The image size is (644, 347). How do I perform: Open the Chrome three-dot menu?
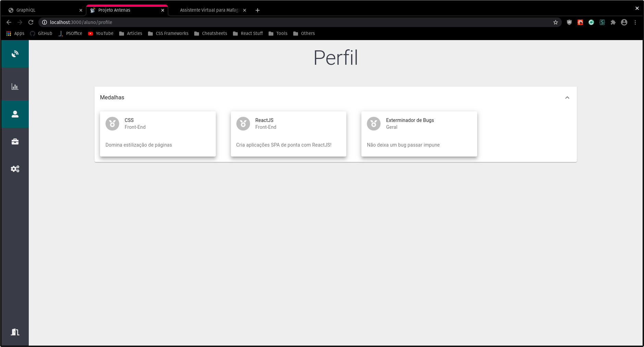[x=635, y=22]
